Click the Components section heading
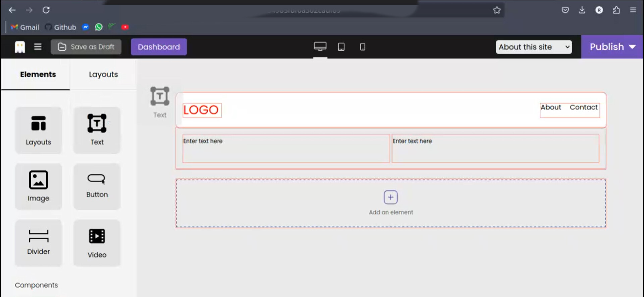Viewport: 644px width, 297px height. click(x=36, y=285)
